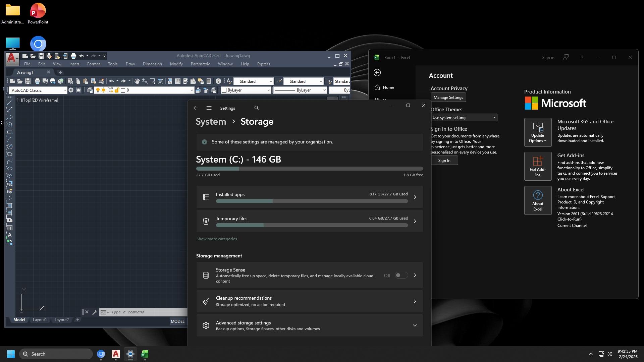The image size is (644, 362).
Task: Open the AutoCAD Draw menu
Action: coord(130,64)
